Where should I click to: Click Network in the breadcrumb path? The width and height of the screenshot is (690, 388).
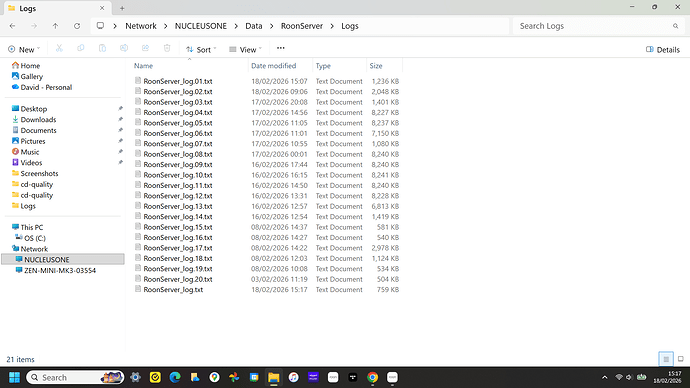pos(141,26)
